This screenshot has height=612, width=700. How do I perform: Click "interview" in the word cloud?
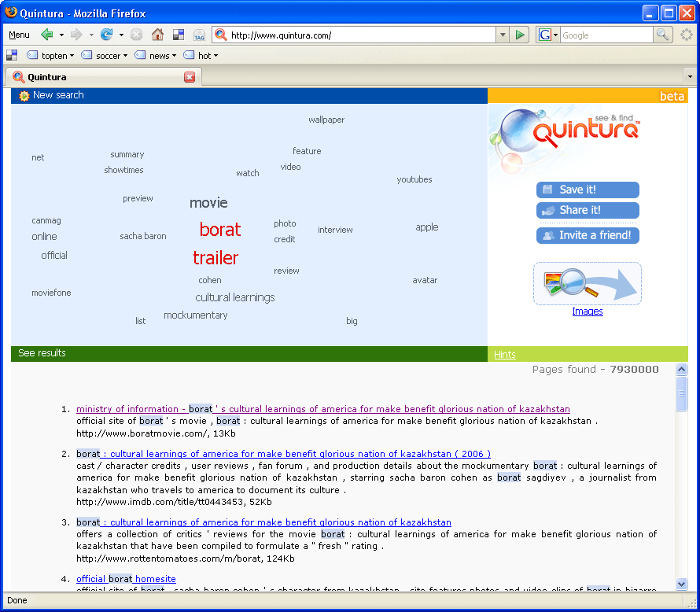coord(335,230)
